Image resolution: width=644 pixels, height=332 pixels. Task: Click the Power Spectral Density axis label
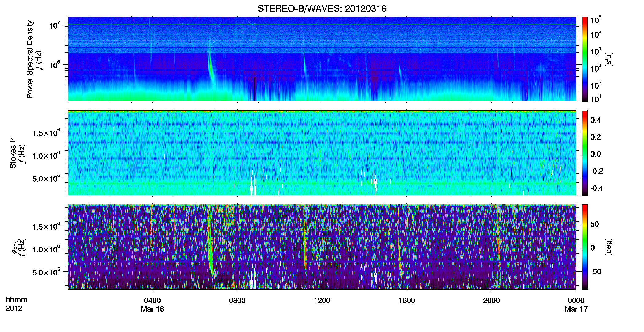pyautogui.click(x=30, y=59)
